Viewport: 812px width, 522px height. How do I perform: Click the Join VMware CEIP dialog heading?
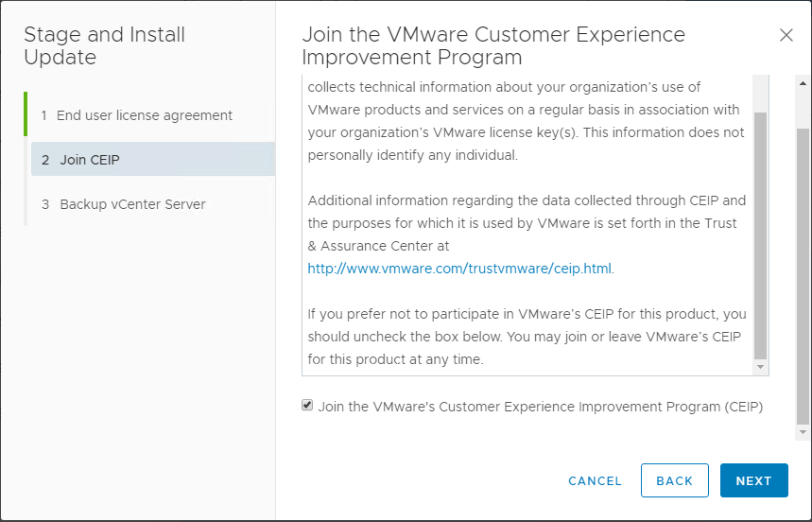(492, 46)
